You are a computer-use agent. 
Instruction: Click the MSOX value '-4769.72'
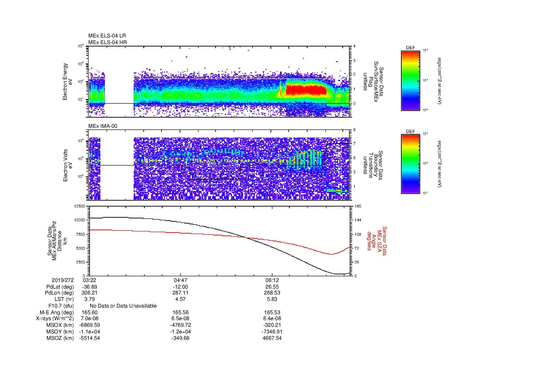tap(180, 325)
